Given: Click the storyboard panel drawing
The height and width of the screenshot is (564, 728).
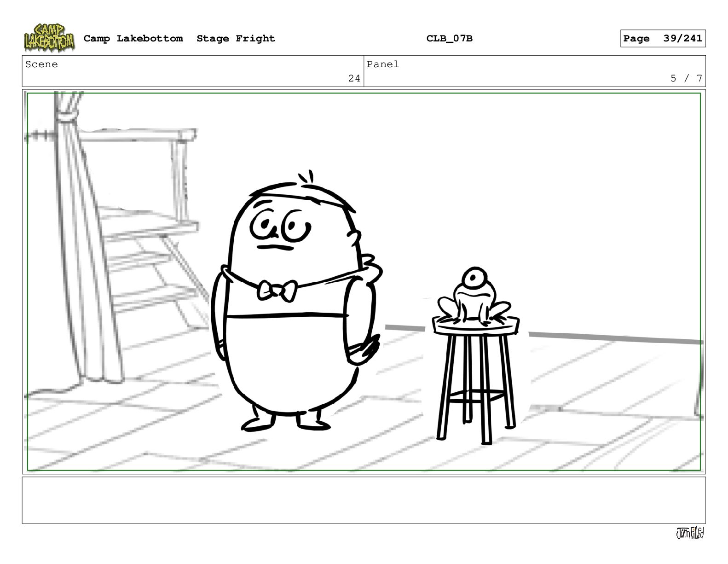Looking at the screenshot, I should click(x=364, y=282).
